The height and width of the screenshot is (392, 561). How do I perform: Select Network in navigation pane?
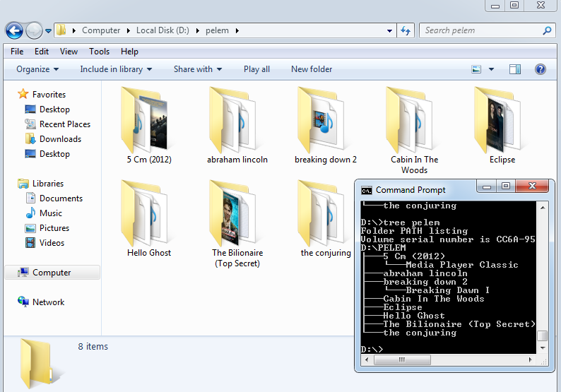(48, 302)
